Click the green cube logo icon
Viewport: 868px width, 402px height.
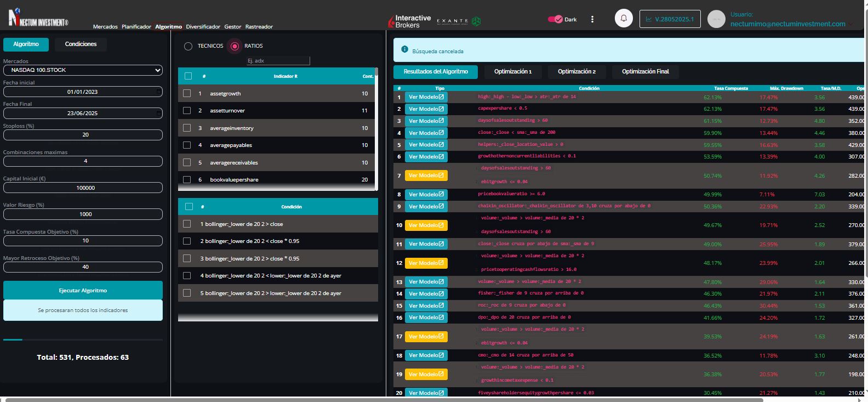476,21
